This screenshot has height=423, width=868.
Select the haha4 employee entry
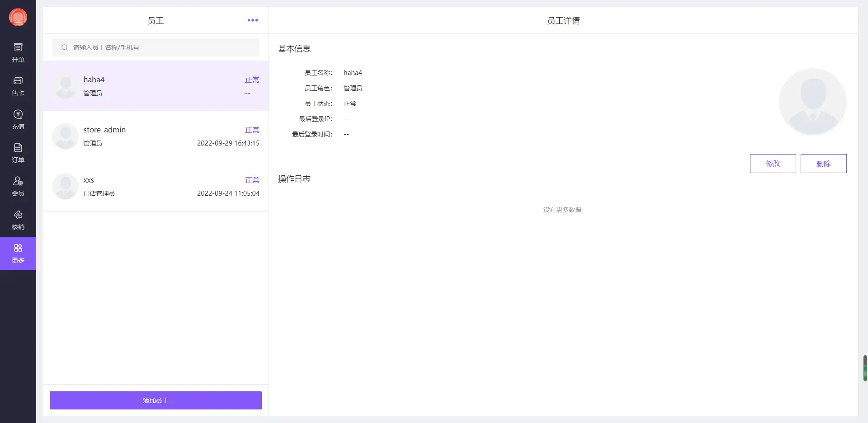(x=156, y=86)
